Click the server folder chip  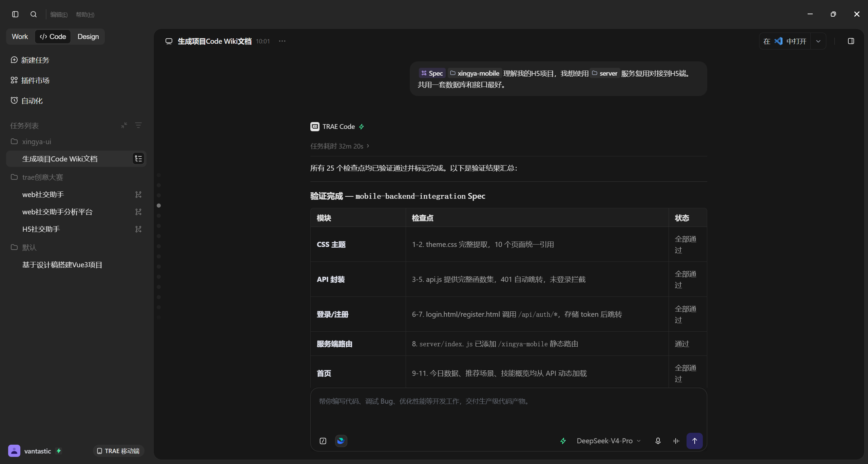pyautogui.click(x=605, y=73)
